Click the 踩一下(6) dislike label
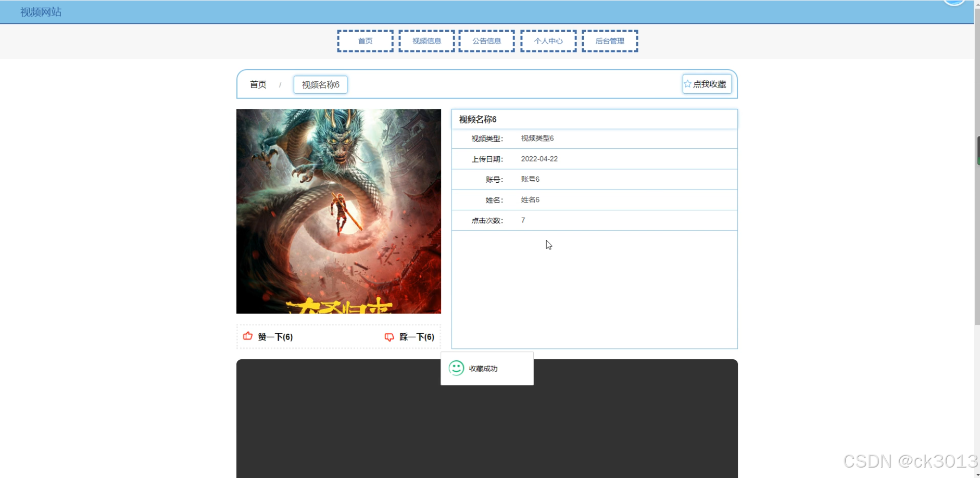Image resolution: width=980 pixels, height=478 pixels. [417, 337]
